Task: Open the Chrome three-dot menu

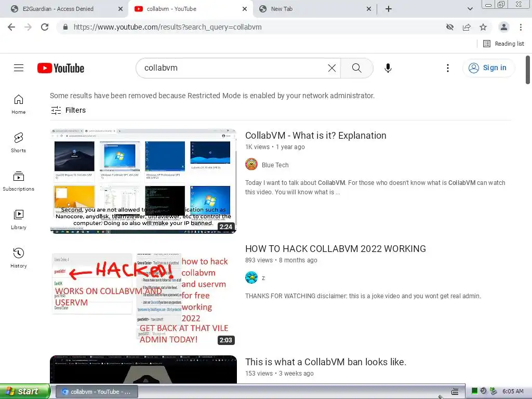Action: pyautogui.click(x=521, y=27)
